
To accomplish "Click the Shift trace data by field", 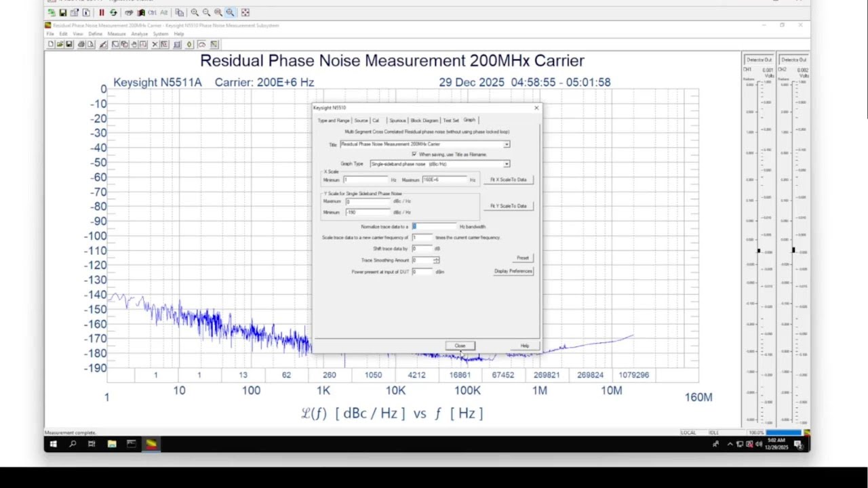I will pyautogui.click(x=422, y=249).
